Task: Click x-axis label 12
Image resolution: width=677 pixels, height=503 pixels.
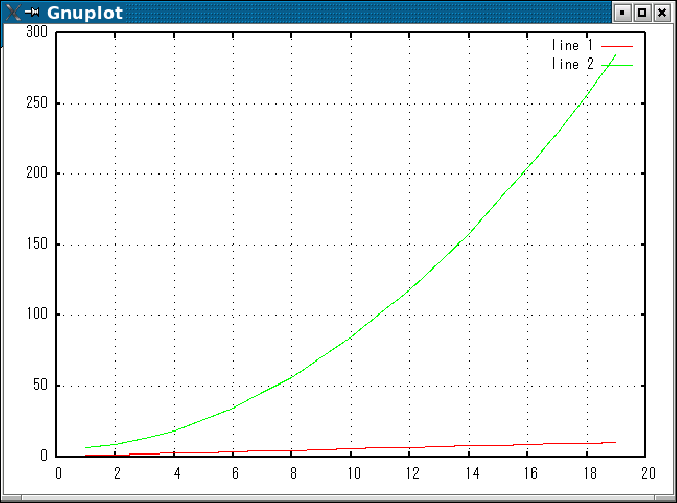Action: 412,473
